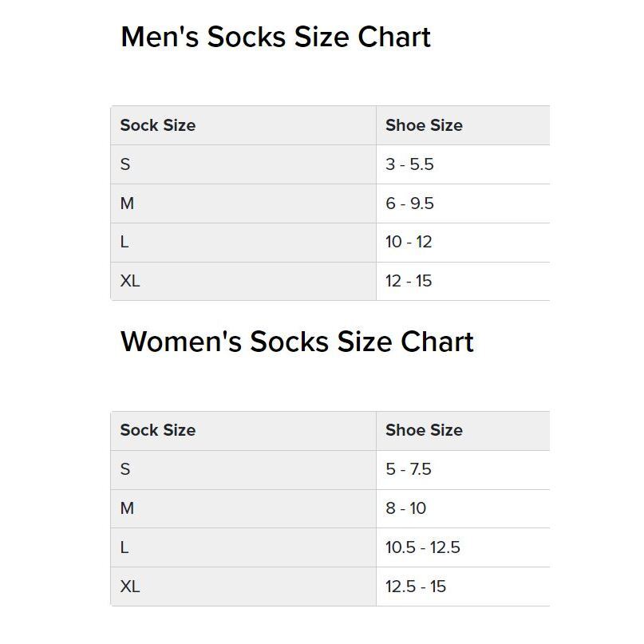This screenshot has width=644, height=644.
Task: Pick the 10.5 - 12.5 shoe size cell
Action: point(423,547)
